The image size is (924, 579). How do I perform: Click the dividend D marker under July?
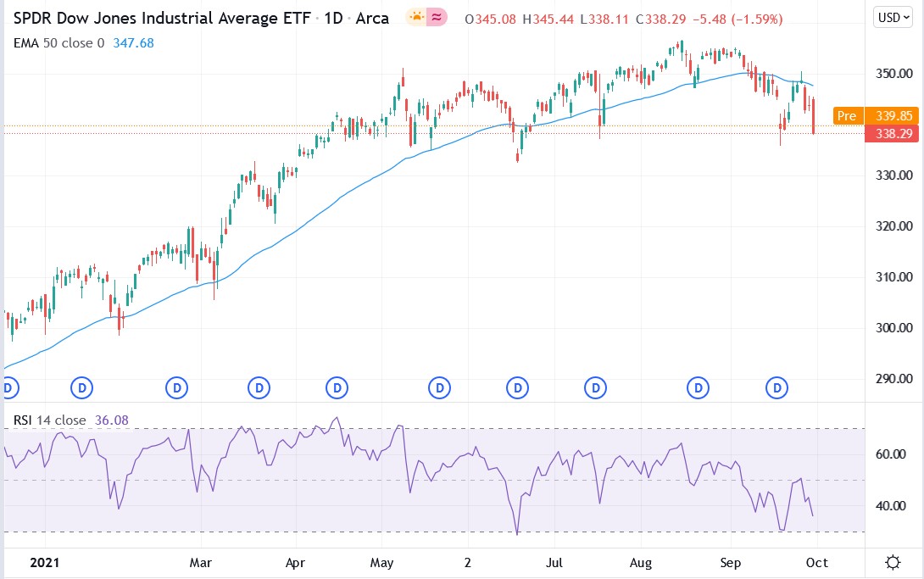pos(517,387)
